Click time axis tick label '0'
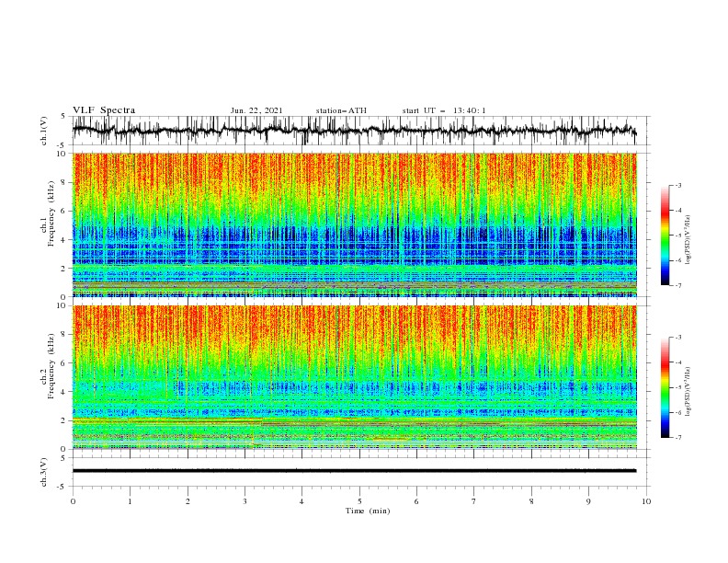Viewport: 728px width, 563px height. [73, 501]
